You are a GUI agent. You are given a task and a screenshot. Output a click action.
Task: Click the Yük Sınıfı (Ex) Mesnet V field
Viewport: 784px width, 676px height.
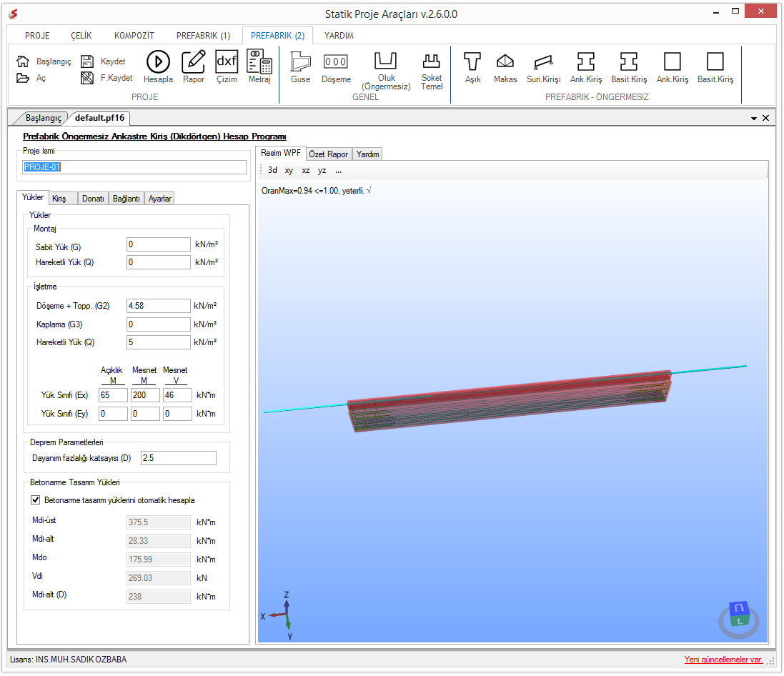(x=177, y=395)
